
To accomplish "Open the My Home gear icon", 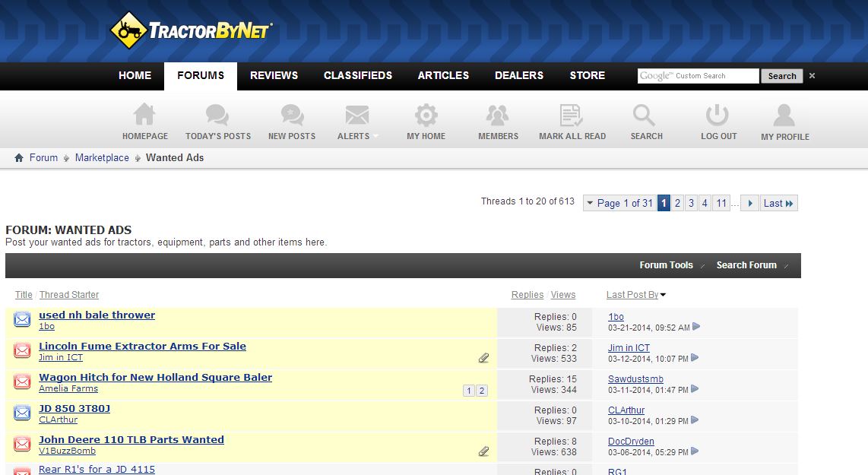I will click(x=426, y=116).
